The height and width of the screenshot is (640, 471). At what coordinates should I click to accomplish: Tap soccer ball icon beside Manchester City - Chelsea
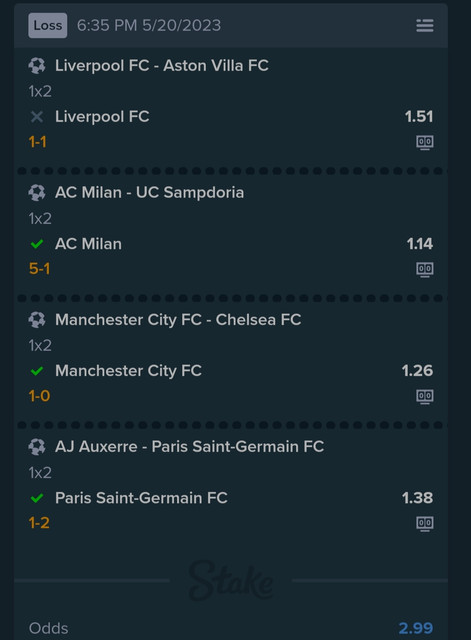tap(37, 320)
